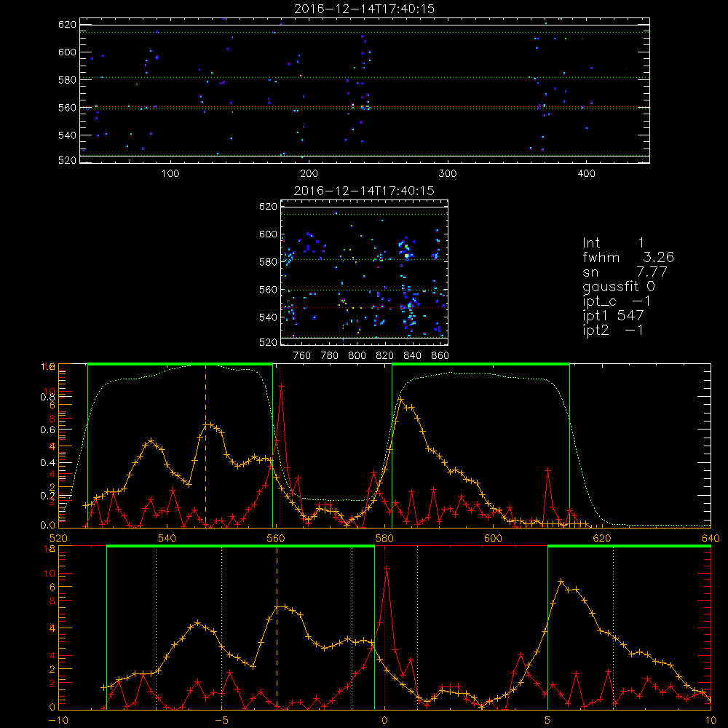The width and height of the screenshot is (728, 728).
Task: Click y-axis label 600 of the wide top image
Action: [x=67, y=52]
